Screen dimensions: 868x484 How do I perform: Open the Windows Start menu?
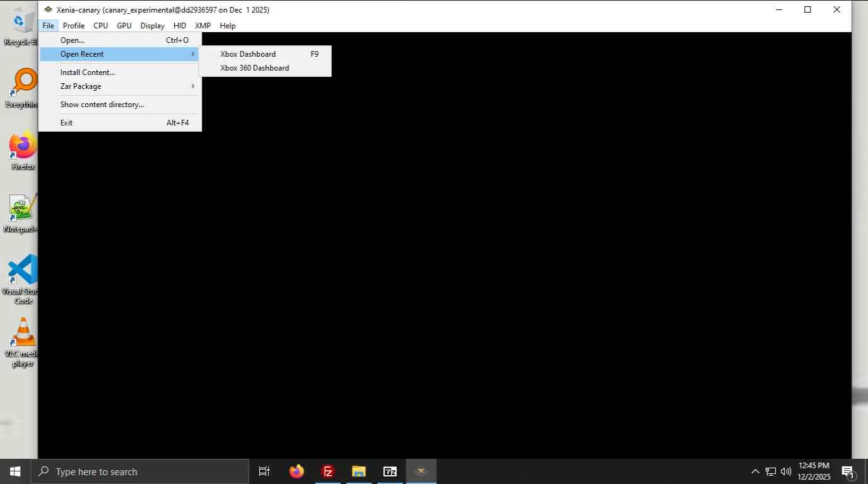(15, 471)
